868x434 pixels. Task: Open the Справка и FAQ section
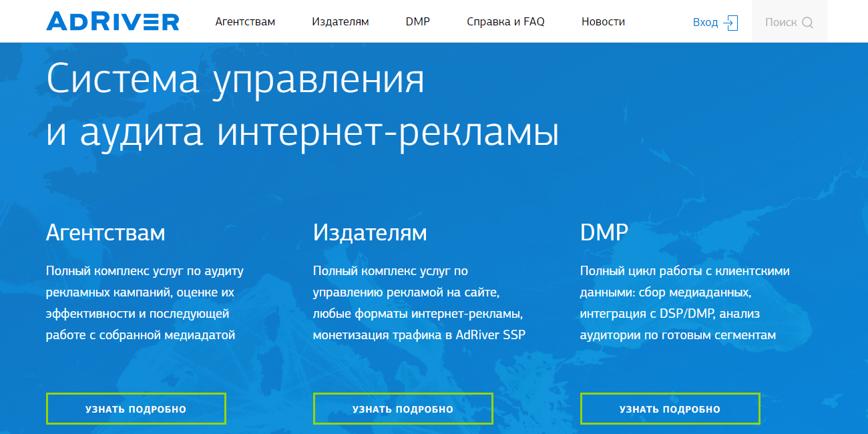505,21
